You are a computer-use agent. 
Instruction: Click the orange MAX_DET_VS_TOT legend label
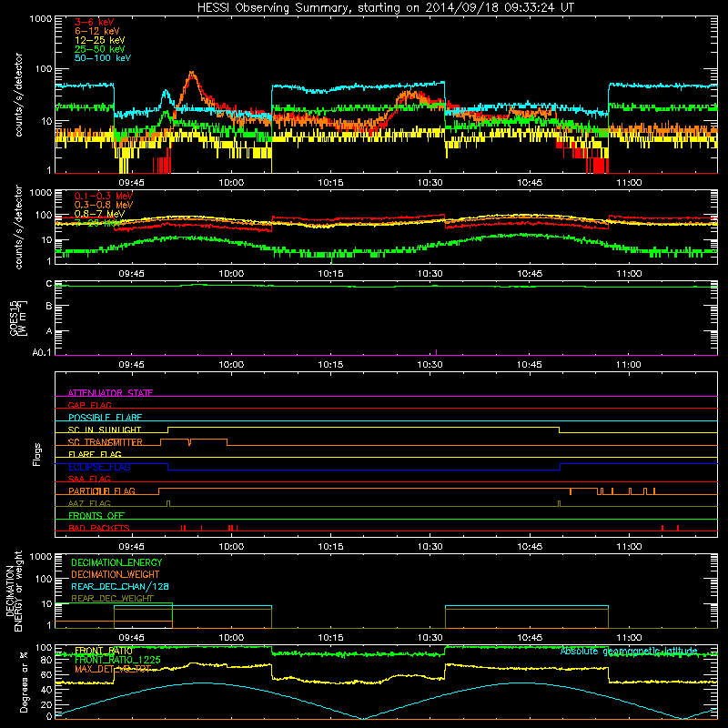point(113,669)
